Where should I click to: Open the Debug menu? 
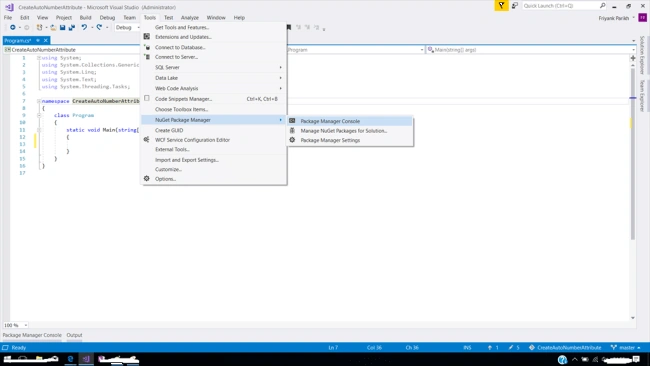[107, 17]
